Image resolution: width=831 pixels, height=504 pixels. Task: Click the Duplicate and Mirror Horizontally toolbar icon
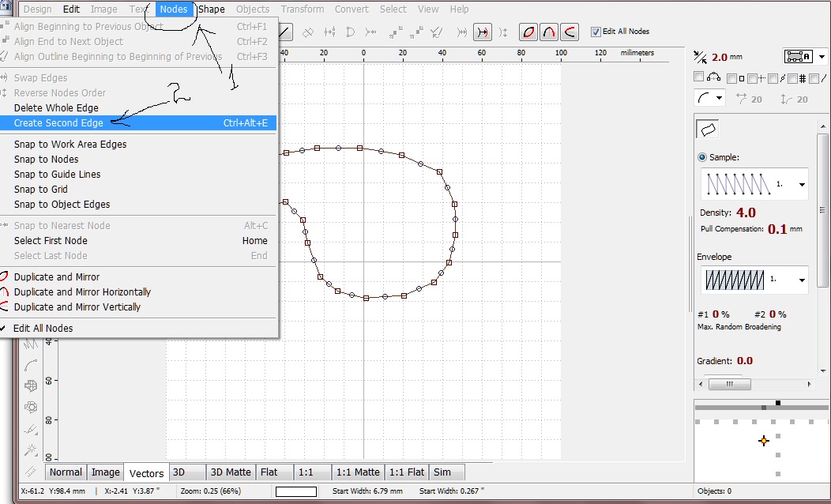point(549,32)
